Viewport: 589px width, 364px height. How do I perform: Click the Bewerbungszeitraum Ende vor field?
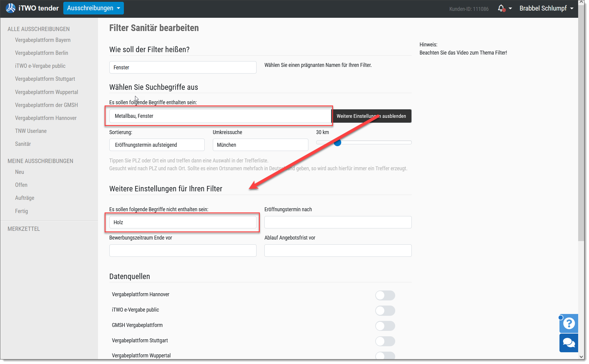(183, 251)
